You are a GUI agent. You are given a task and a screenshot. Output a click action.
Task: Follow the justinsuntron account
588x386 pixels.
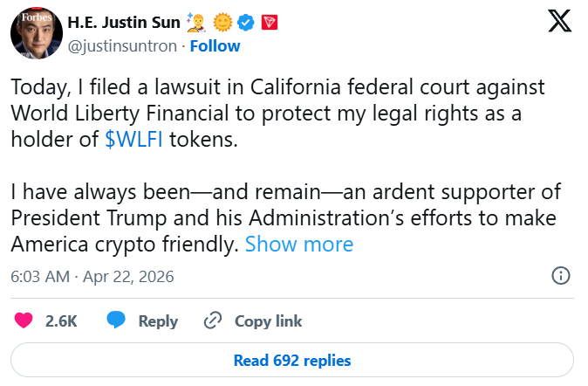point(215,45)
